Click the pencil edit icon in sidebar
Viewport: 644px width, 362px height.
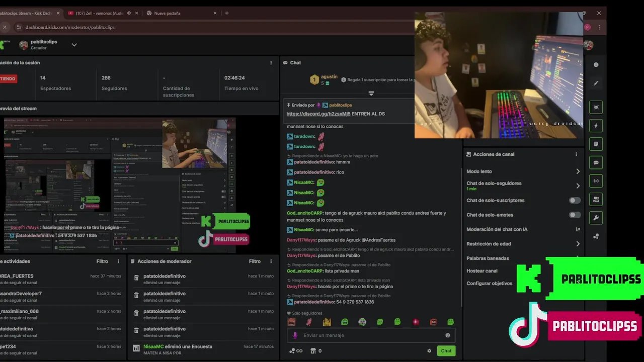(596, 83)
